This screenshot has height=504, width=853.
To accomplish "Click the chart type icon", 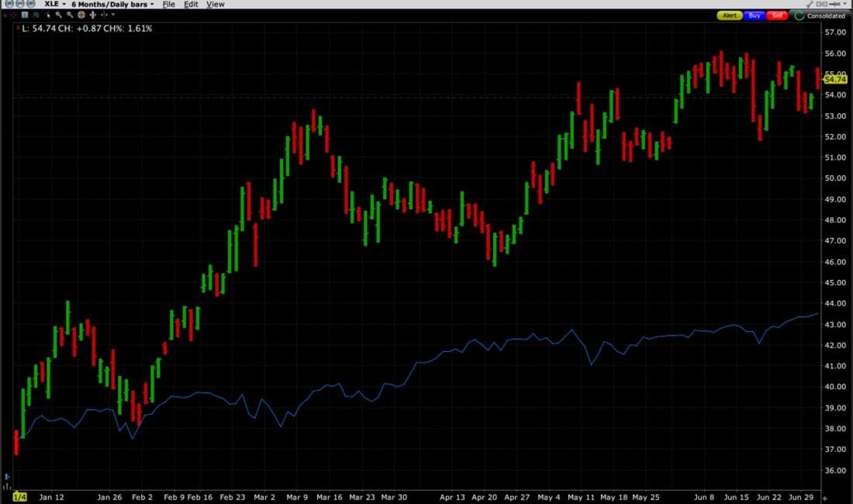I will click(24, 15).
